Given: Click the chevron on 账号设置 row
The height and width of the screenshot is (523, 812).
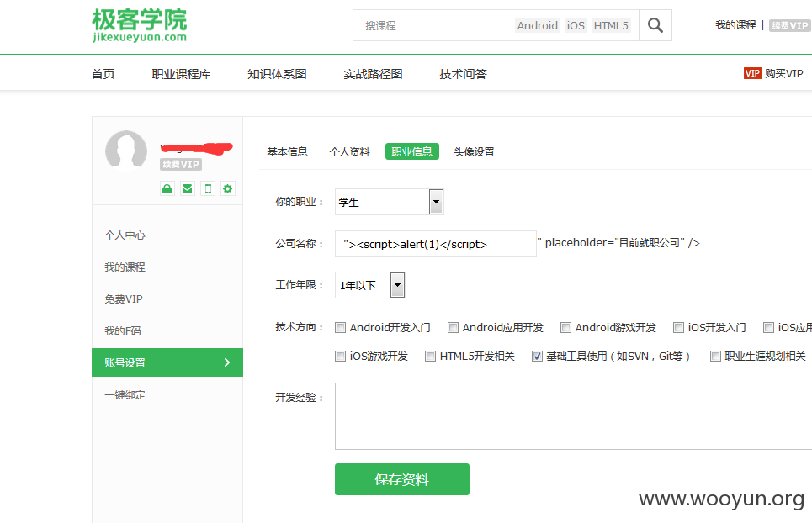Looking at the screenshot, I should 227,362.
